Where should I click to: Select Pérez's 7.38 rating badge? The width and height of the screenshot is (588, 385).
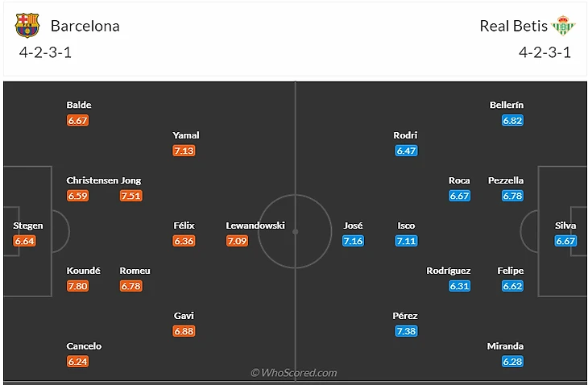pos(406,331)
